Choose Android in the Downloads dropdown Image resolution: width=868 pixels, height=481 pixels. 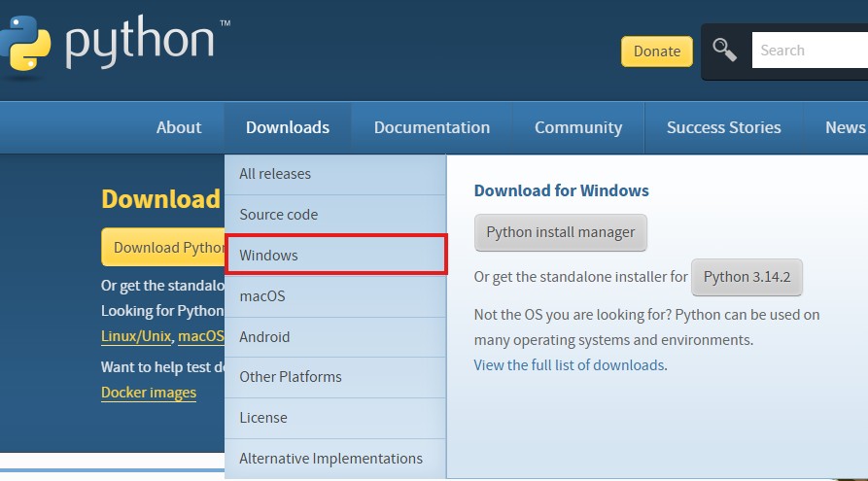[x=335, y=337]
